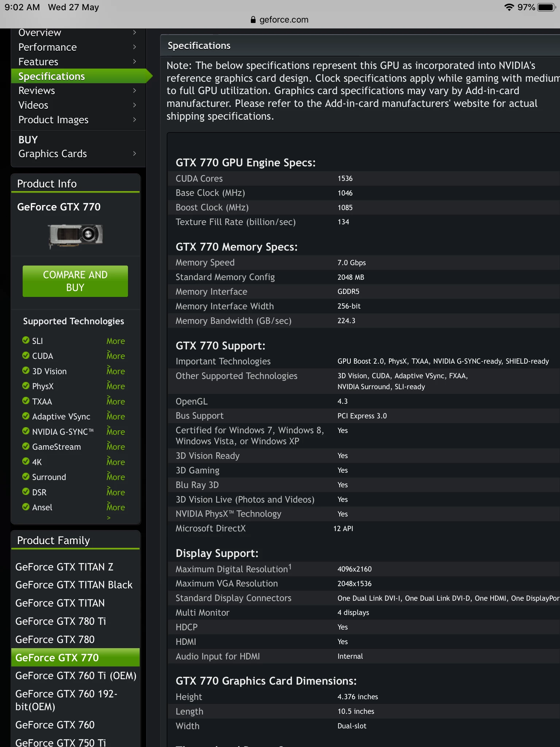Tap the lock icon beside geforce.com
Image resolution: width=560 pixels, height=747 pixels.
253,20
